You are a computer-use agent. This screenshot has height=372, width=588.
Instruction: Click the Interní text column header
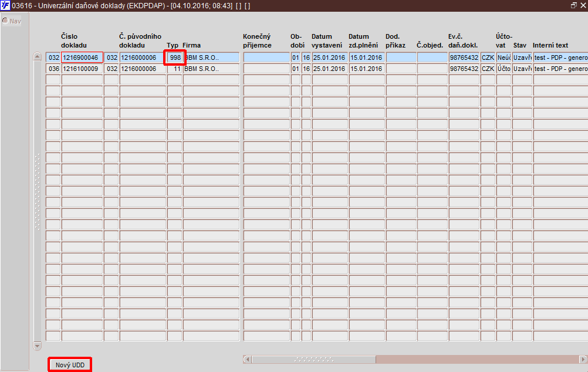point(550,45)
